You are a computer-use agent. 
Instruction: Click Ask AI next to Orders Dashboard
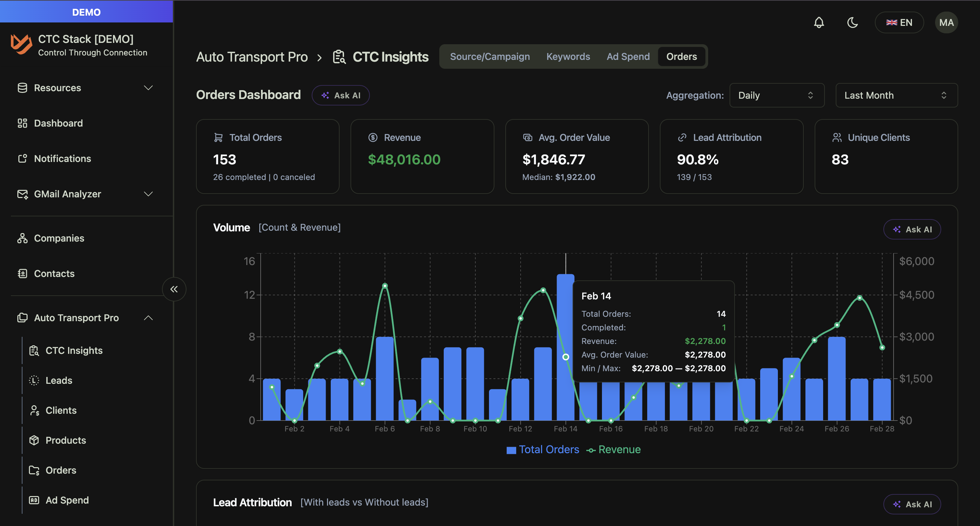click(341, 95)
